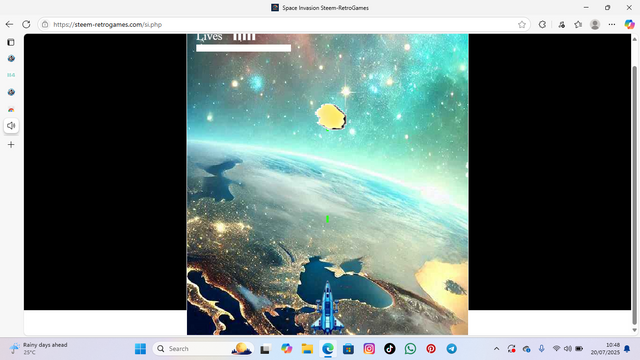Add this page to favorites star

[x=522, y=24]
